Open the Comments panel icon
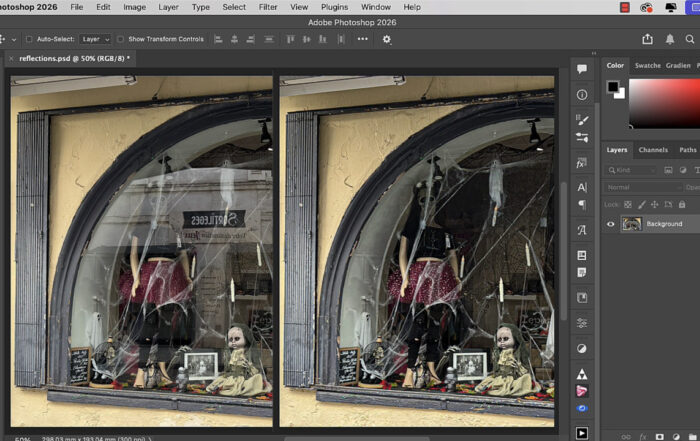 582,69
